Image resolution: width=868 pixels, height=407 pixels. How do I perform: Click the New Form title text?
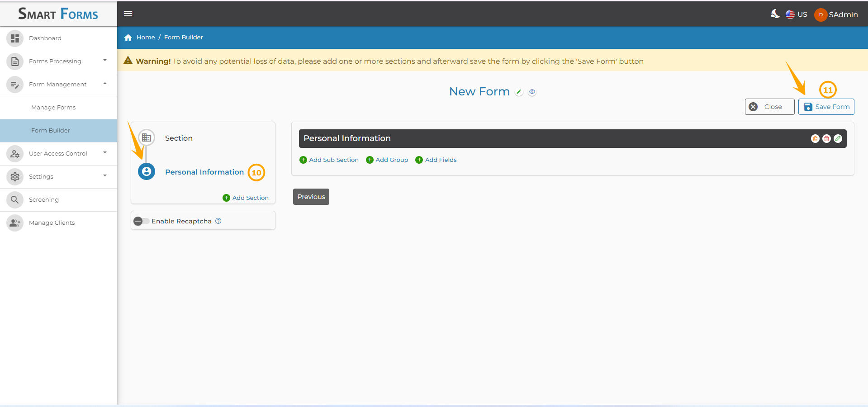[x=479, y=92]
